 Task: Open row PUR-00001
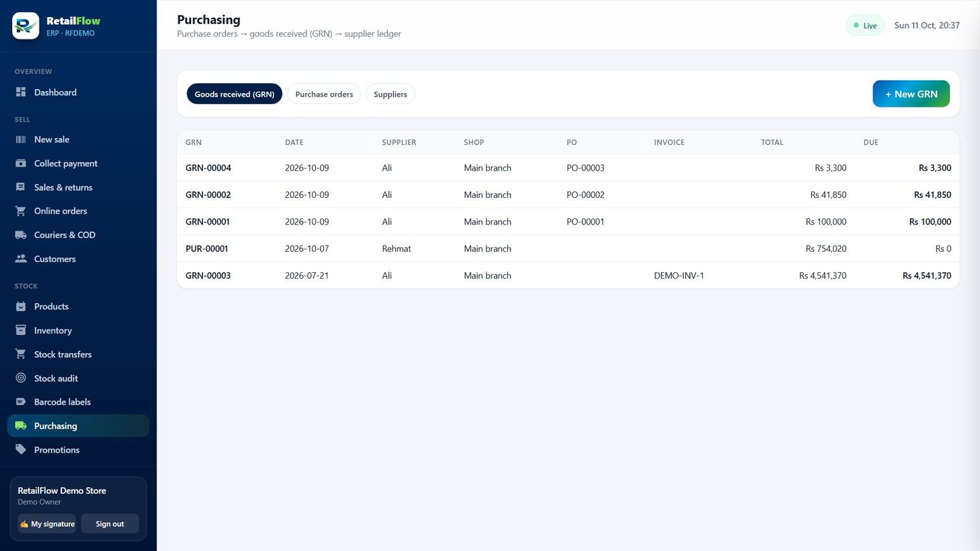click(x=568, y=248)
